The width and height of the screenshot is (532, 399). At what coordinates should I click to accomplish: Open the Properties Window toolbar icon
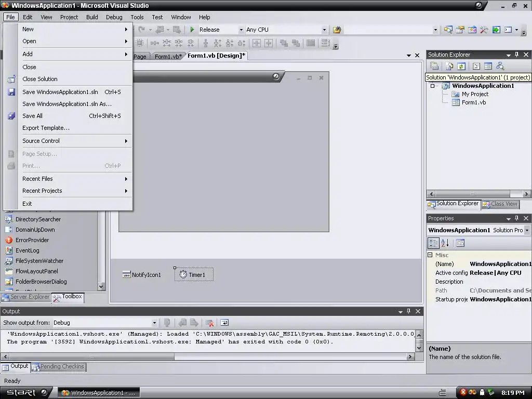click(x=460, y=30)
